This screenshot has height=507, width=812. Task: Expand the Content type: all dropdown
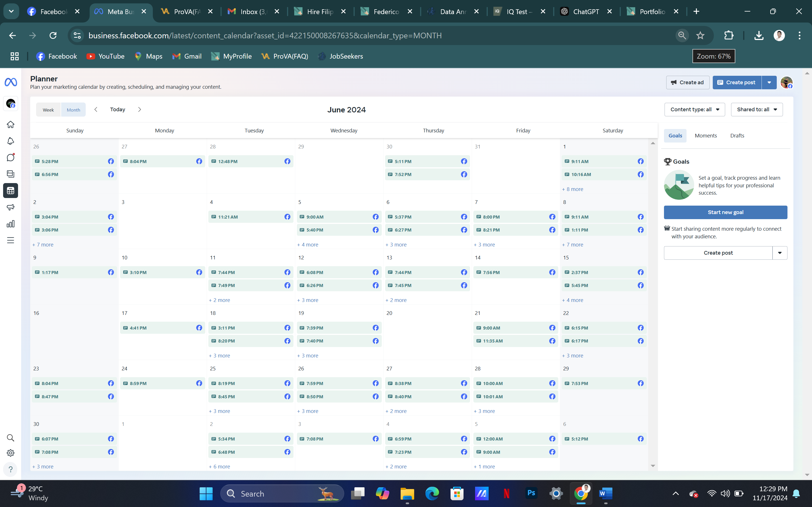pyautogui.click(x=694, y=109)
